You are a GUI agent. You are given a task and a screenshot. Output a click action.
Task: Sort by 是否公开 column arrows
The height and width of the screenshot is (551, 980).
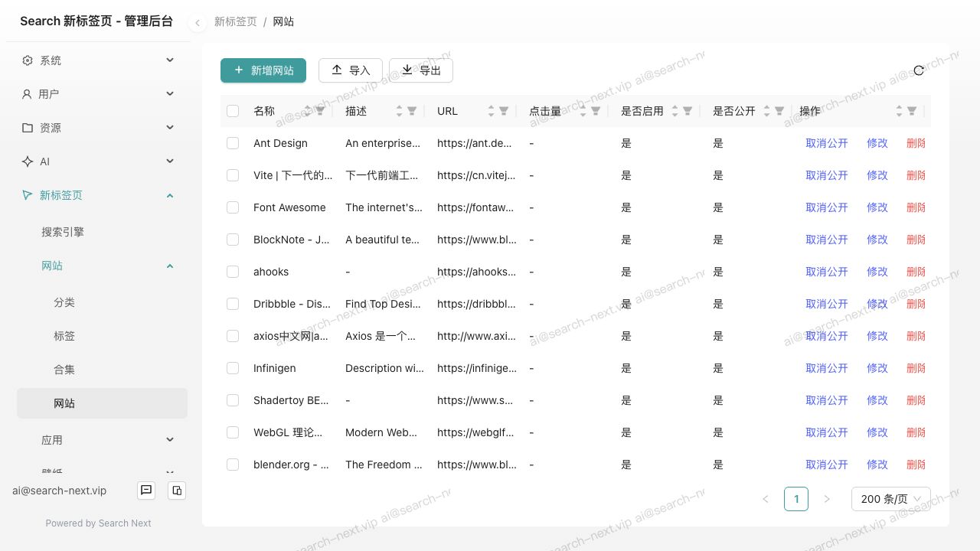[766, 111]
